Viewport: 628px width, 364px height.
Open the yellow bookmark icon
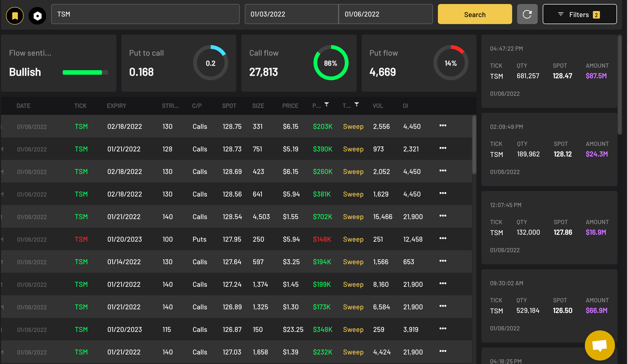(15, 16)
